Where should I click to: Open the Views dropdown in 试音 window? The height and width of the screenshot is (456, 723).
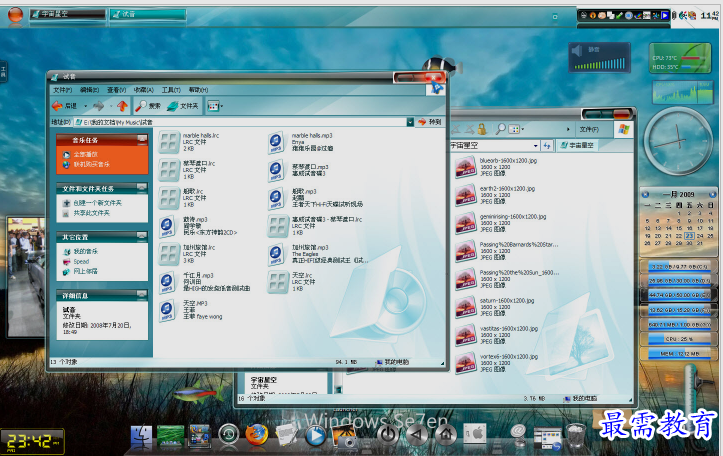click(x=215, y=106)
